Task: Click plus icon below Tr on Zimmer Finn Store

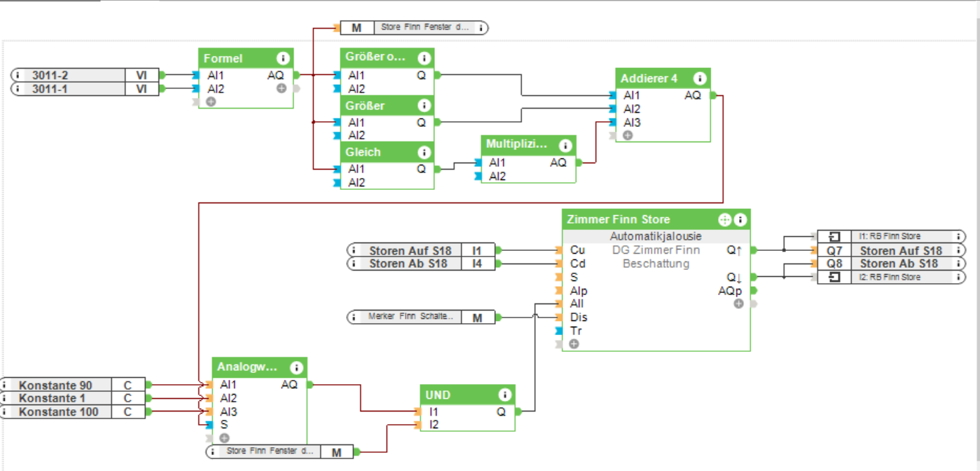Action: 574,344
